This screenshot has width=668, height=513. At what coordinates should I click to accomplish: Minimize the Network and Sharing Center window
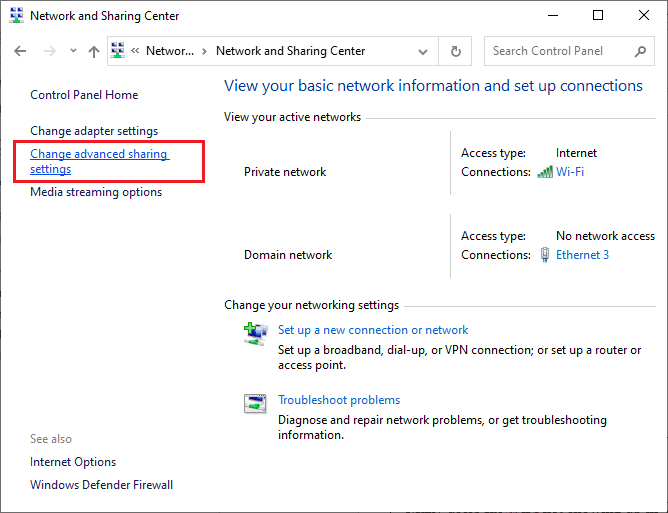coord(553,16)
